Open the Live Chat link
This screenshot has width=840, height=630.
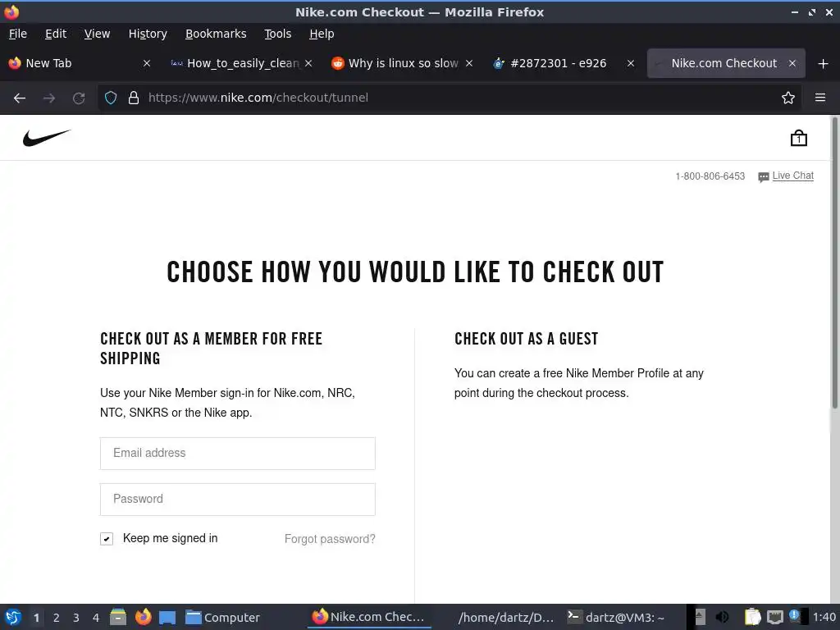coord(793,176)
